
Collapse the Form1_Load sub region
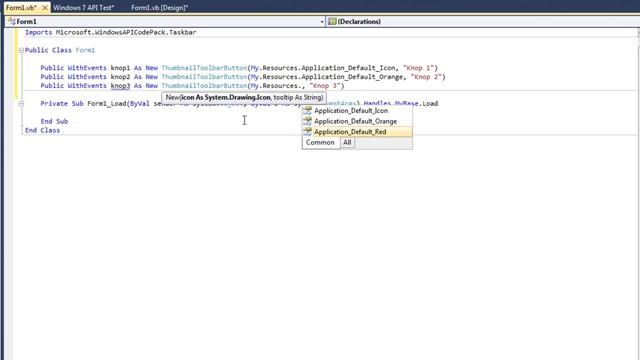tap(21, 104)
